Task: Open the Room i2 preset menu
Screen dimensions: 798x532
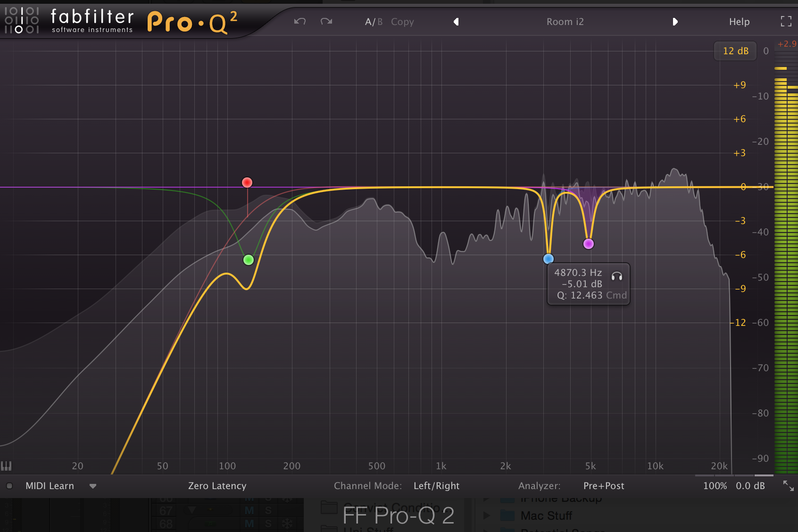Action: pos(565,22)
